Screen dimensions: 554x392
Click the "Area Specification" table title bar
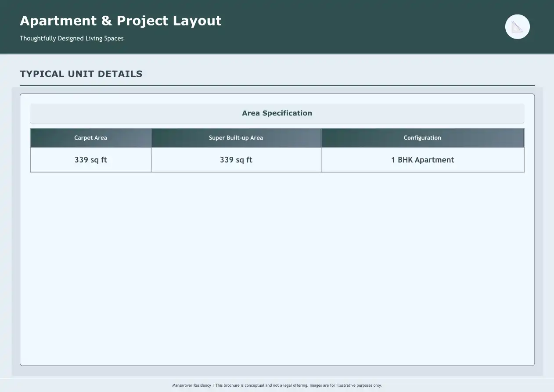pos(277,113)
